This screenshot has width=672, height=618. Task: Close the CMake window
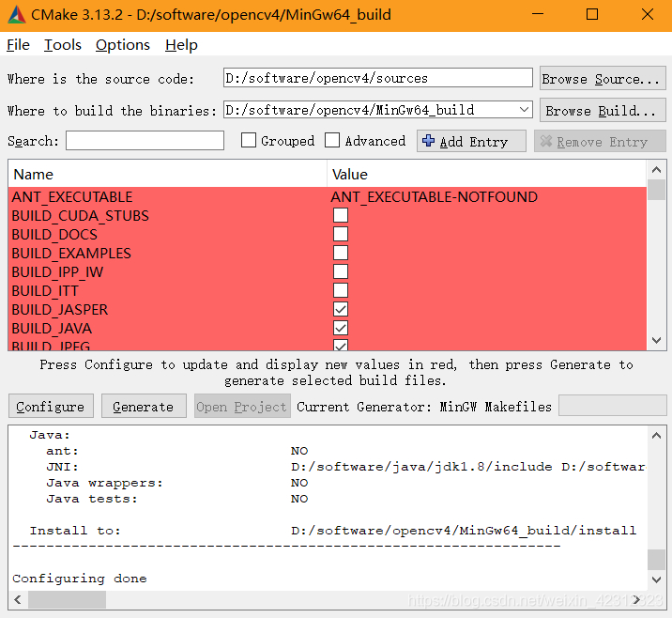648,15
